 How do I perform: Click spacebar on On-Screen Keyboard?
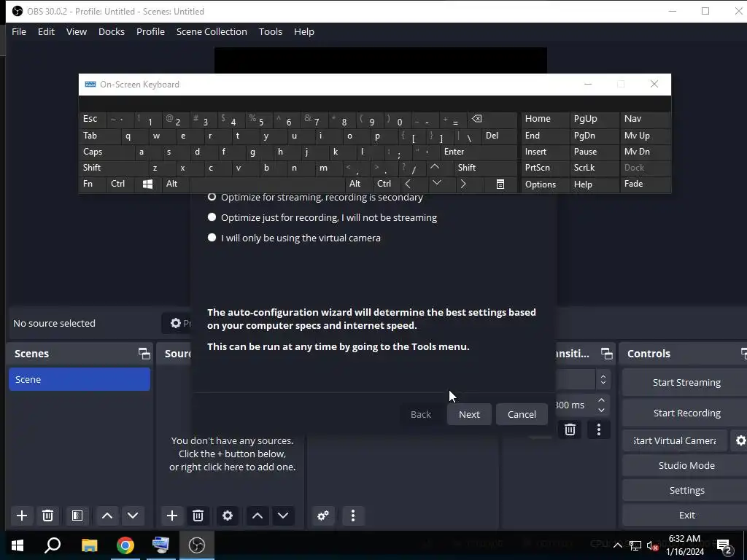pyautogui.click(x=267, y=184)
